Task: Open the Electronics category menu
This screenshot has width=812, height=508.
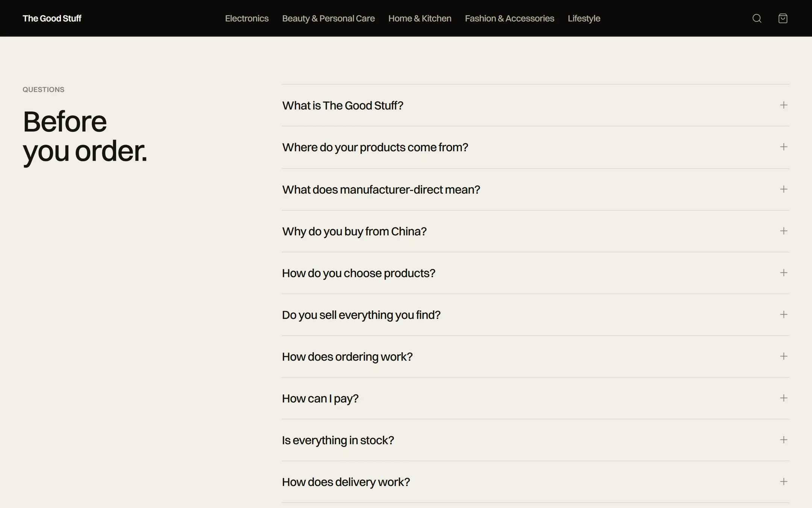Action: point(247,18)
